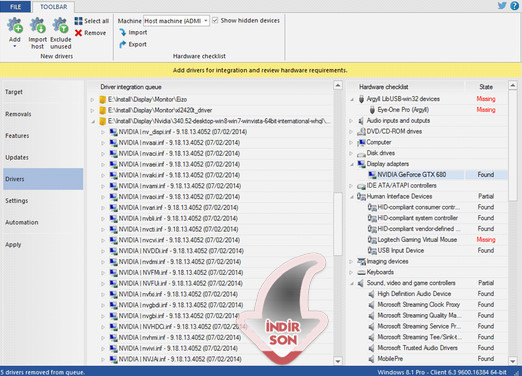Click the folder icon for Monitor\Eizo
Screen dimensions: 522x376
[103, 99]
